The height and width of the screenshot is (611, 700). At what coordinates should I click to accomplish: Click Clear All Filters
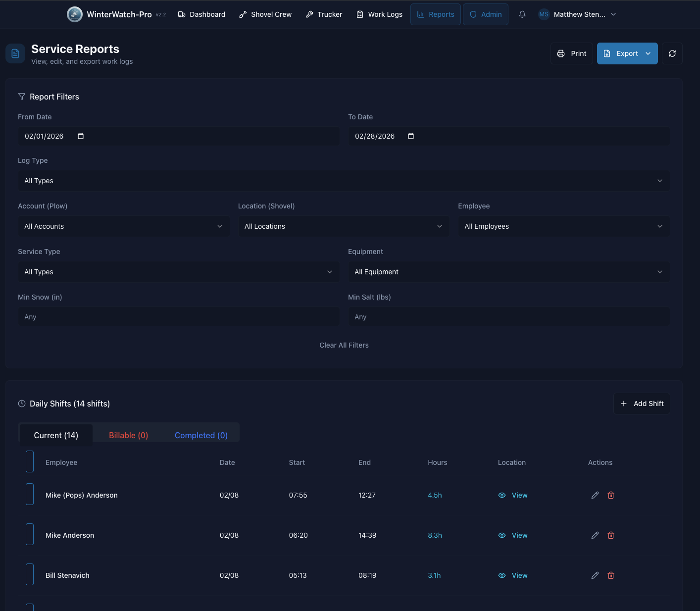[344, 345]
